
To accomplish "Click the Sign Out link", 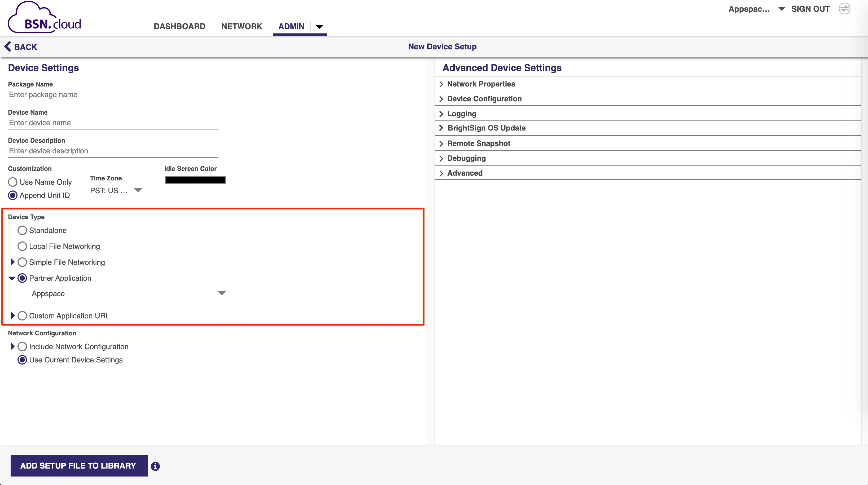I will [x=810, y=9].
